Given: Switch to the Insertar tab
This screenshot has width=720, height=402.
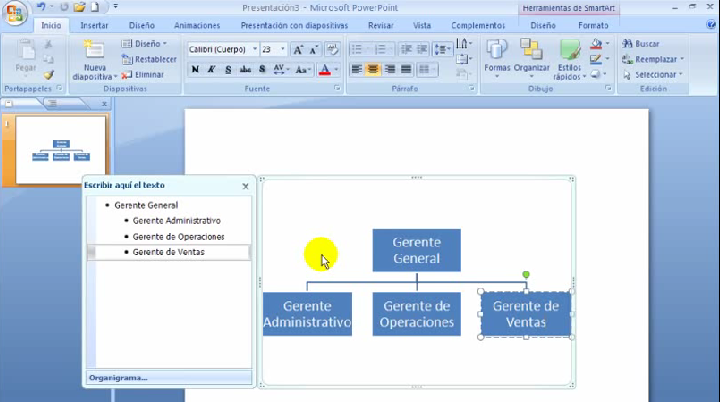Looking at the screenshot, I should pyautogui.click(x=94, y=25).
